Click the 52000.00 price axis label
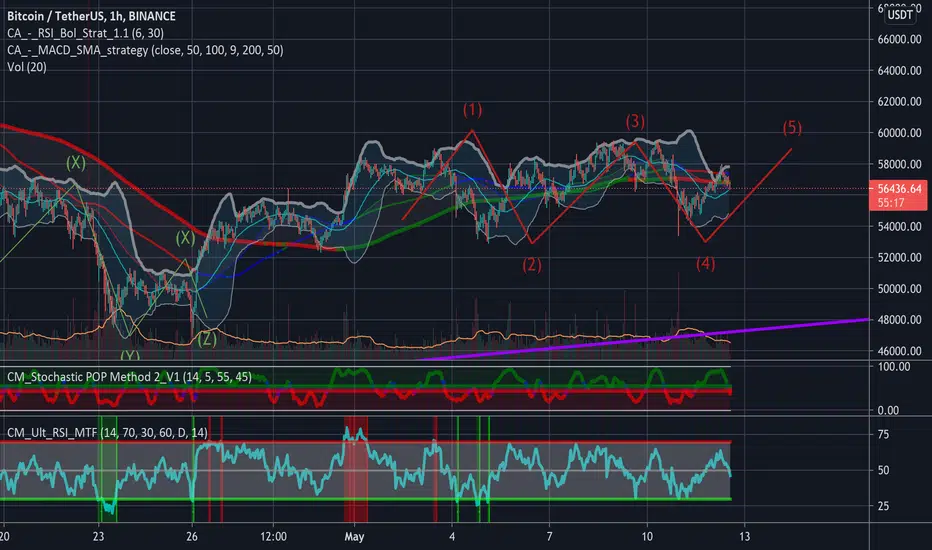This screenshot has height=550, width=932. tap(899, 257)
